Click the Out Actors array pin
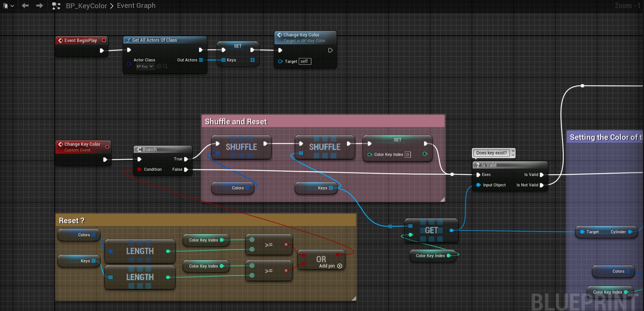 point(201,60)
